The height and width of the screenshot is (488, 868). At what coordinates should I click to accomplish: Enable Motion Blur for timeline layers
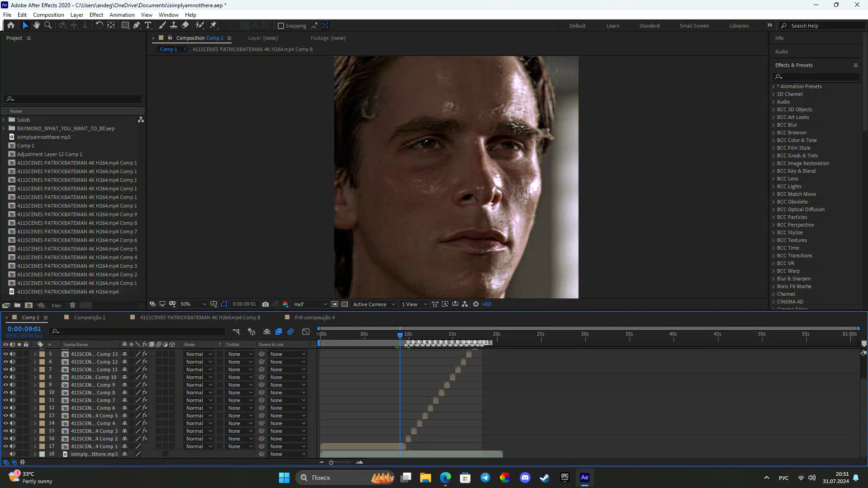point(290,332)
